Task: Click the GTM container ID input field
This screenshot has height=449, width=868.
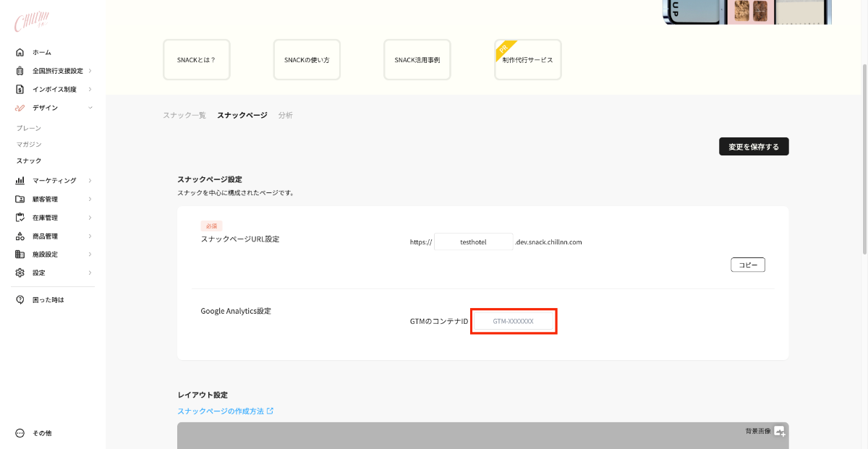Action: [x=514, y=321]
